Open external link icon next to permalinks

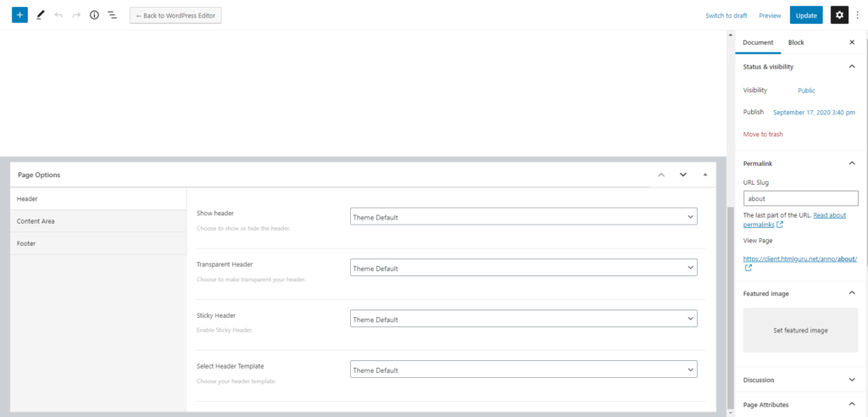click(780, 225)
